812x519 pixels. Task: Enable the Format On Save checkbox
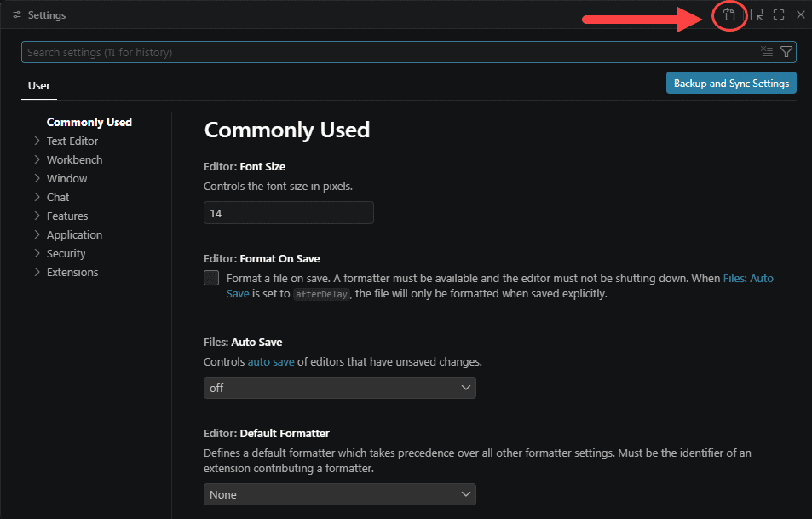211,278
